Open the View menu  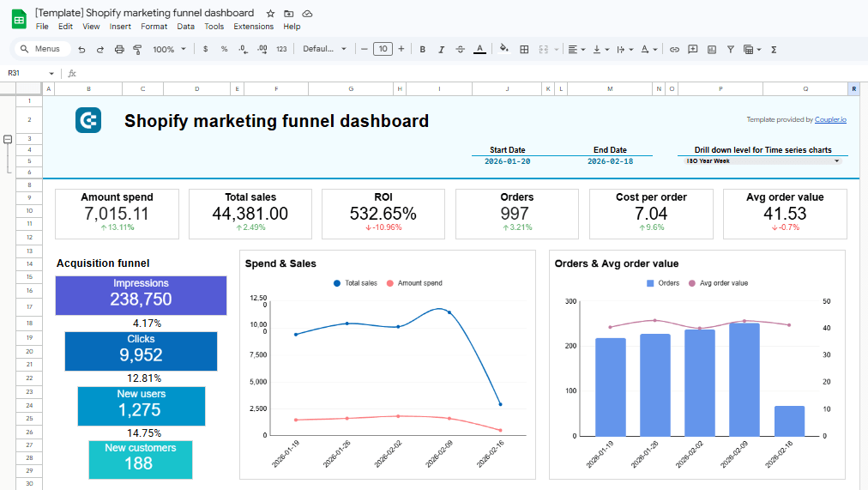tap(91, 26)
